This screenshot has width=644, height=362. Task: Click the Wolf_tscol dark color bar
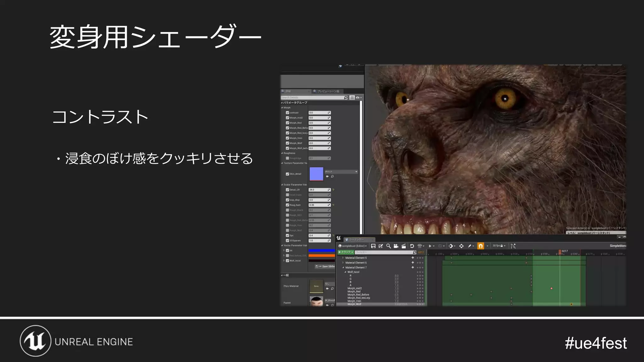click(322, 261)
